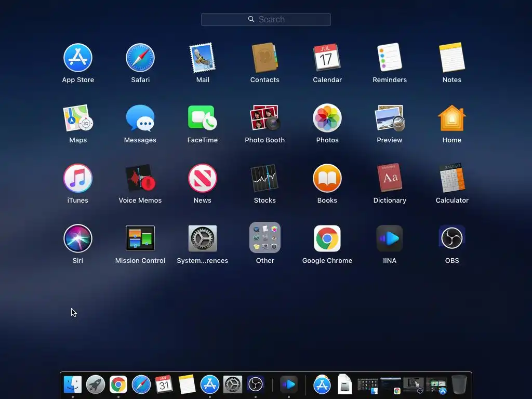Screen dimensions: 532x399
Task: Click the Launchpad rocket icon in the Dock
Action: 96,384
